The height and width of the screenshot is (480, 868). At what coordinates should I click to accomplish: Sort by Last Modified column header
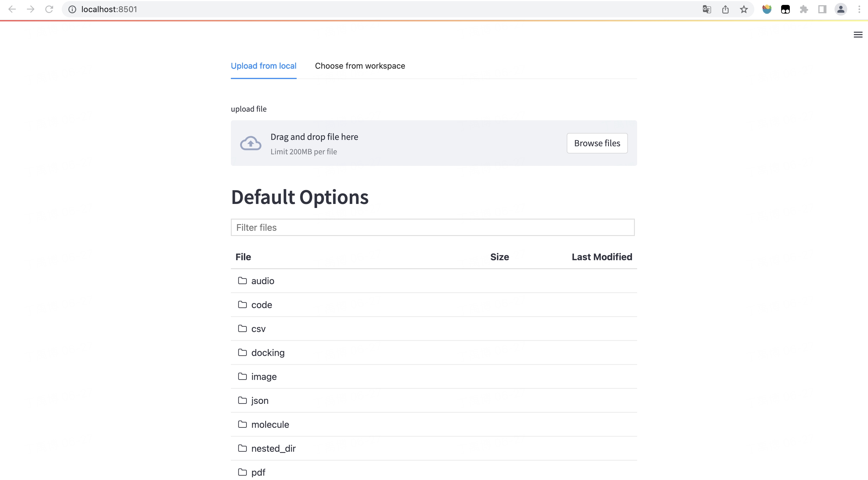601,257
